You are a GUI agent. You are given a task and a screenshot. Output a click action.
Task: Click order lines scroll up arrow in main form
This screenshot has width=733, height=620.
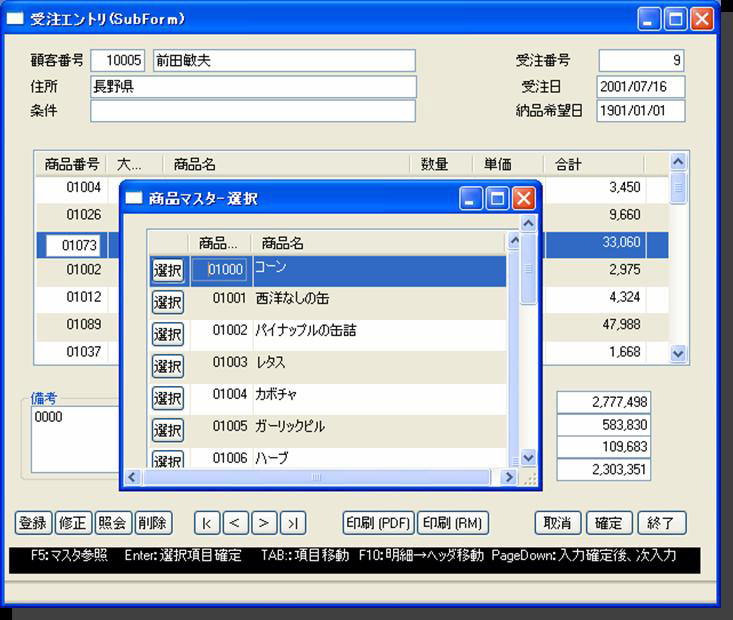point(678,162)
